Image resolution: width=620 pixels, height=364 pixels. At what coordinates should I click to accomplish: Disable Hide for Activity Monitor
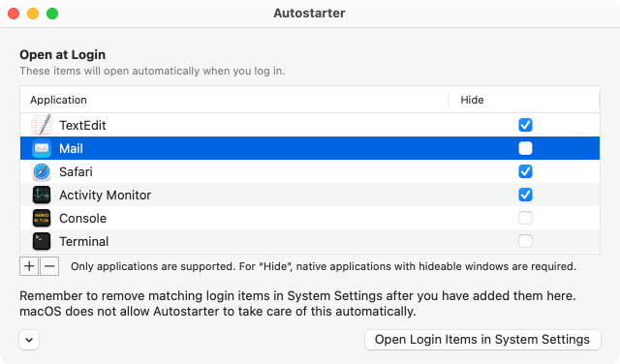coord(525,195)
